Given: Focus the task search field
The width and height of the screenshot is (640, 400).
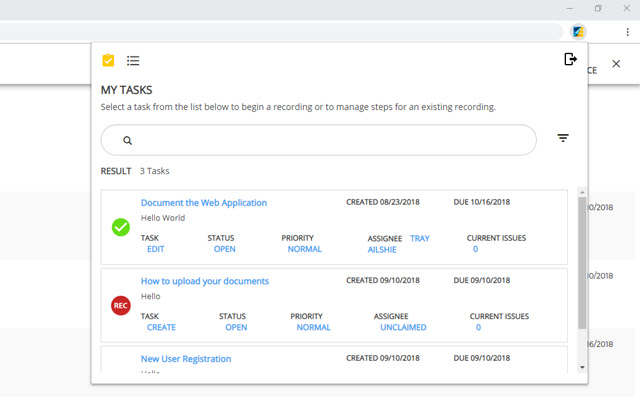Looking at the screenshot, I should pos(318,140).
